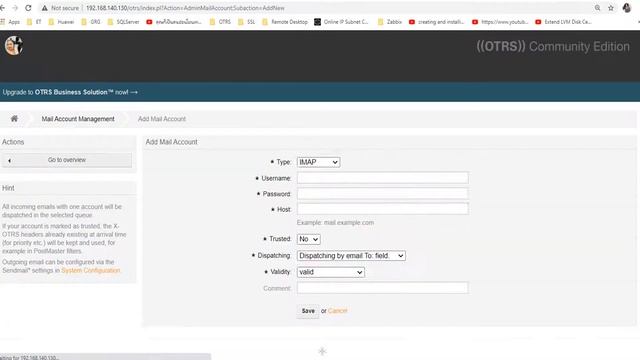Open the Huawei bookmark folder
This screenshot has width=640, height=360.
61,22
